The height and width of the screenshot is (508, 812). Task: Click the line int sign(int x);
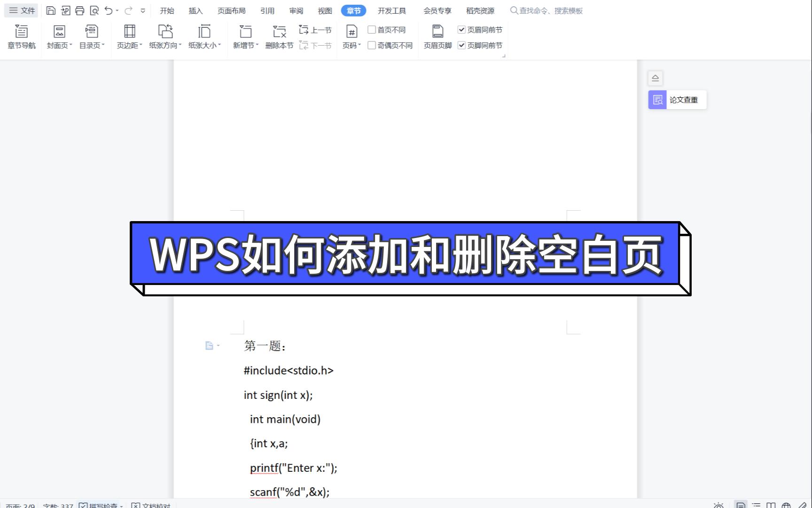click(278, 395)
